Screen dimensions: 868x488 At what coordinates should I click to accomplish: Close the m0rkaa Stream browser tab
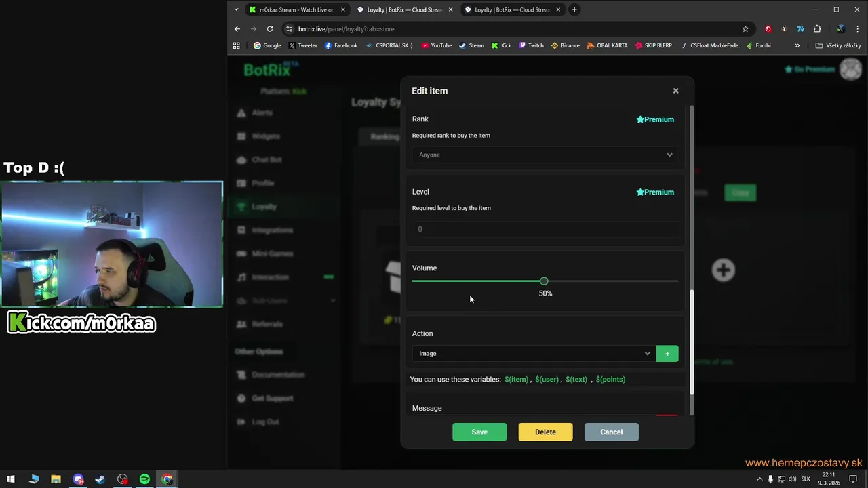coord(343,9)
